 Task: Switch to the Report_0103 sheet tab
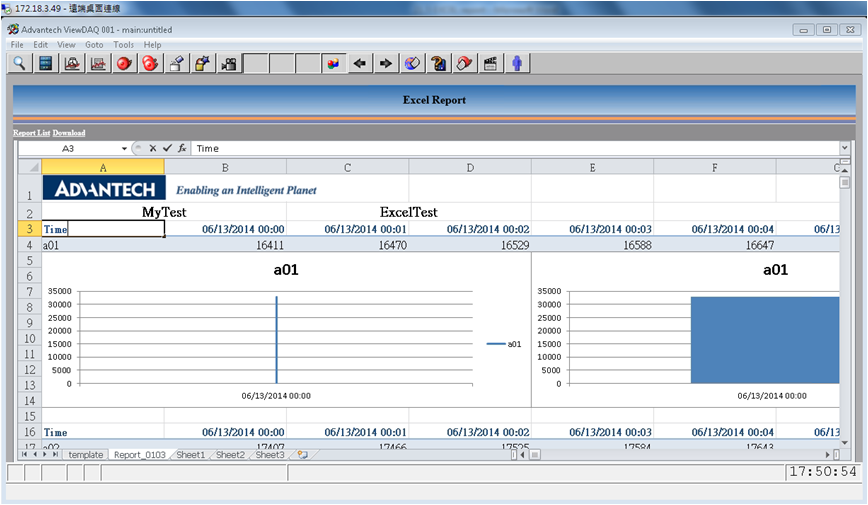140,455
